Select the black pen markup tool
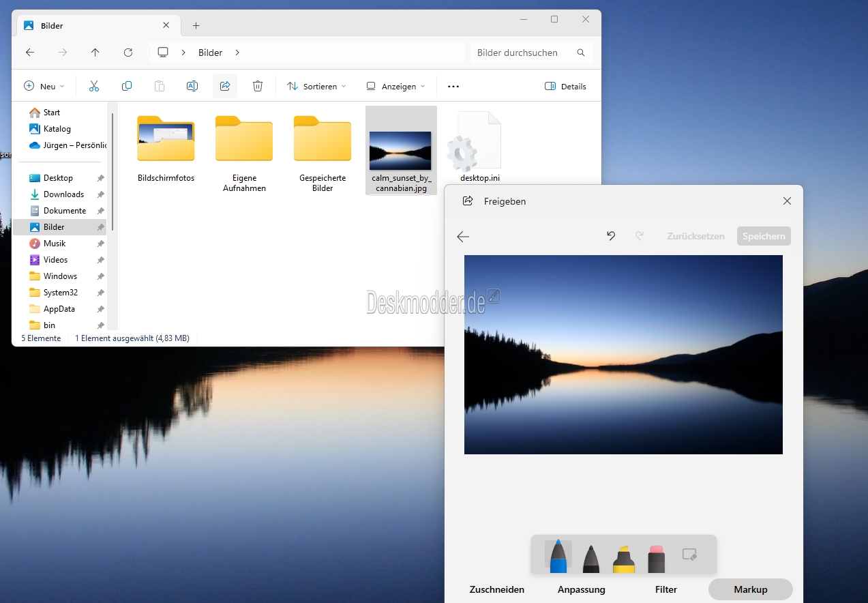Image resolution: width=868 pixels, height=603 pixels. (x=591, y=557)
